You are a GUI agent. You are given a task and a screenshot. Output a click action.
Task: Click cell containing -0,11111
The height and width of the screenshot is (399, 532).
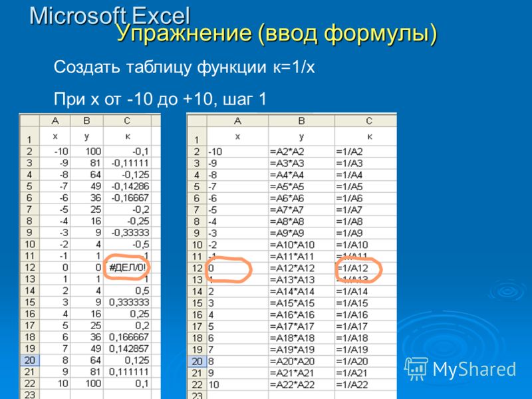coord(127,163)
